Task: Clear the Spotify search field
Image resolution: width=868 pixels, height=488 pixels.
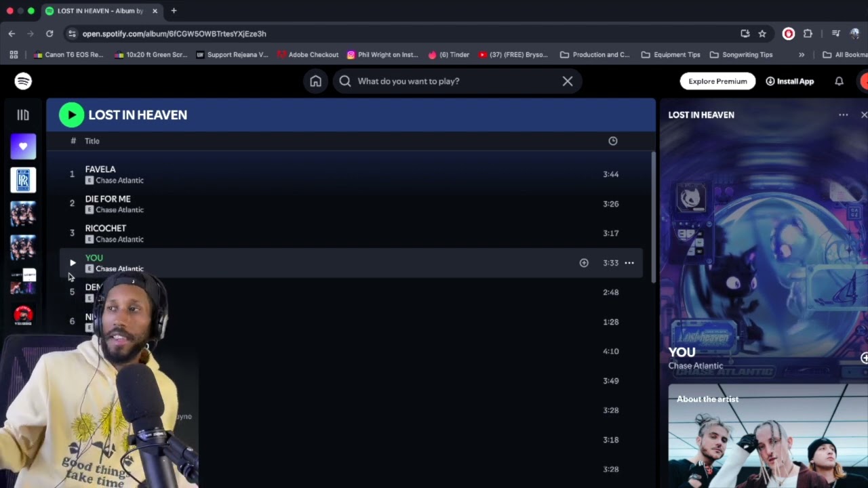Action: [x=568, y=81]
